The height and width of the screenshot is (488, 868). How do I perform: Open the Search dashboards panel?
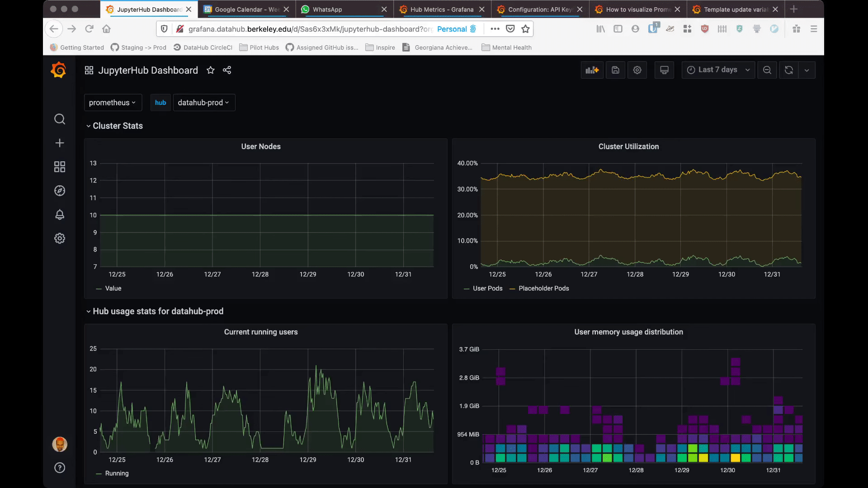coord(59,118)
